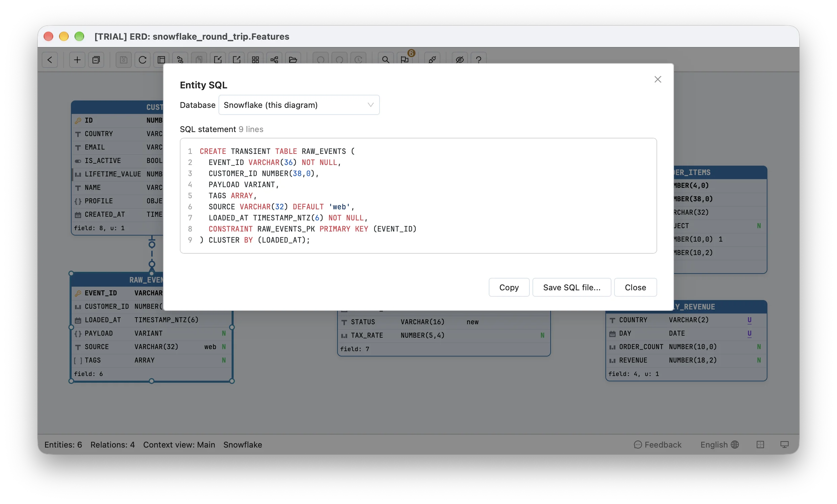Click the Feedback link in status bar
The image size is (837, 504).
pyautogui.click(x=657, y=445)
